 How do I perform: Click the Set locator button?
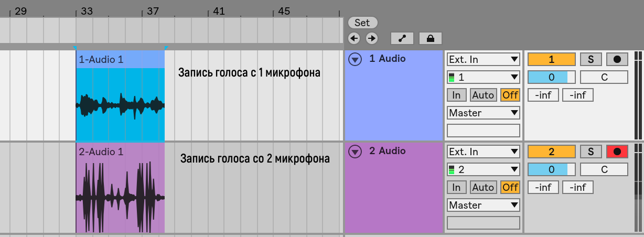click(x=362, y=23)
